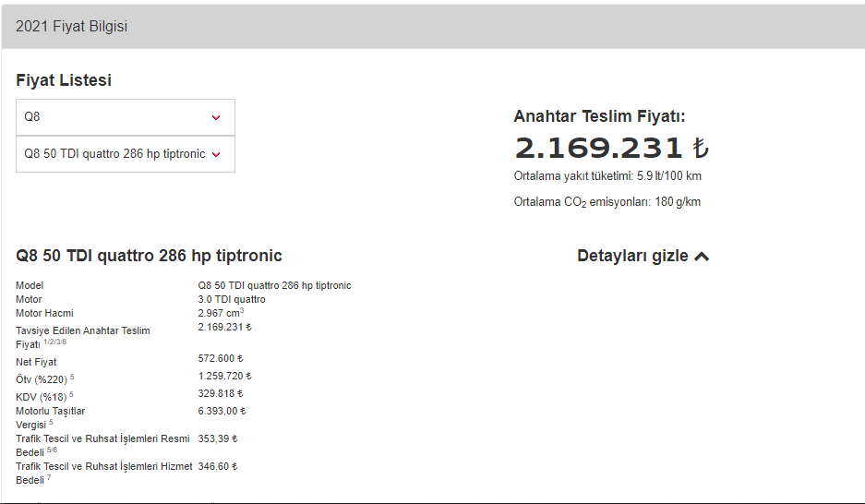
Task: Click the 329.818 ₺ KDV value
Action: [x=220, y=394]
